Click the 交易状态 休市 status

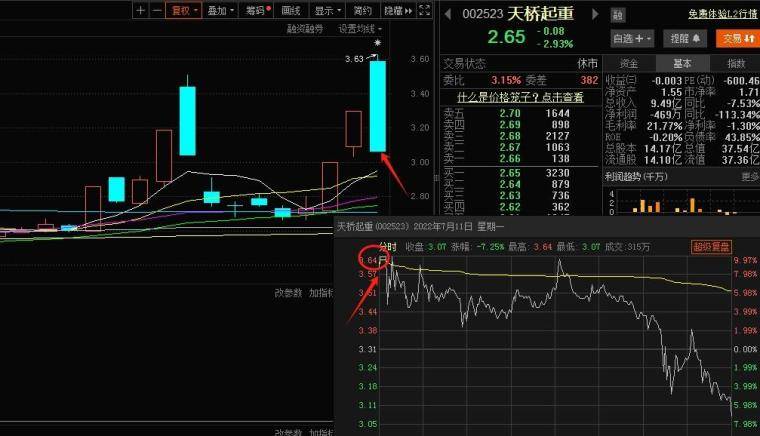[588, 63]
